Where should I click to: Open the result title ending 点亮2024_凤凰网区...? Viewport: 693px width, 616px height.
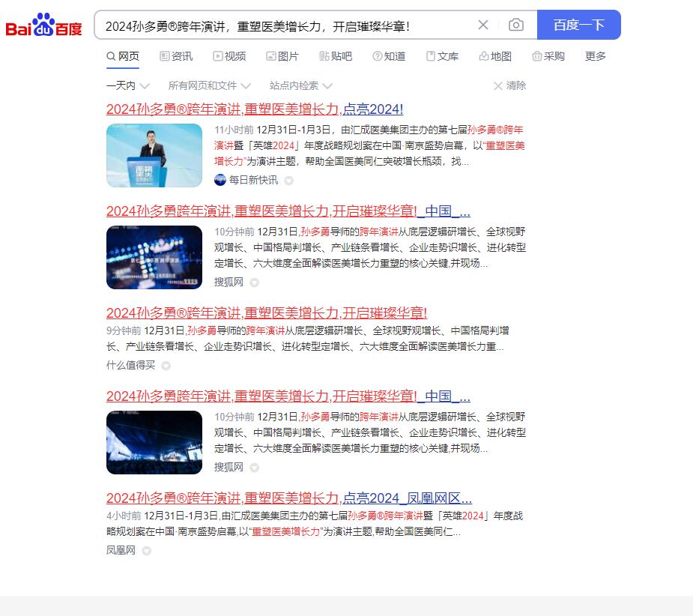[289, 498]
